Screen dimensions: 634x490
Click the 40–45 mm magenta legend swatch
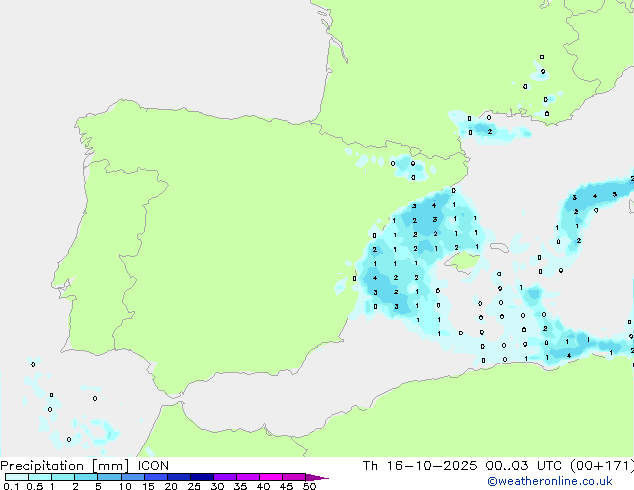tap(271, 477)
